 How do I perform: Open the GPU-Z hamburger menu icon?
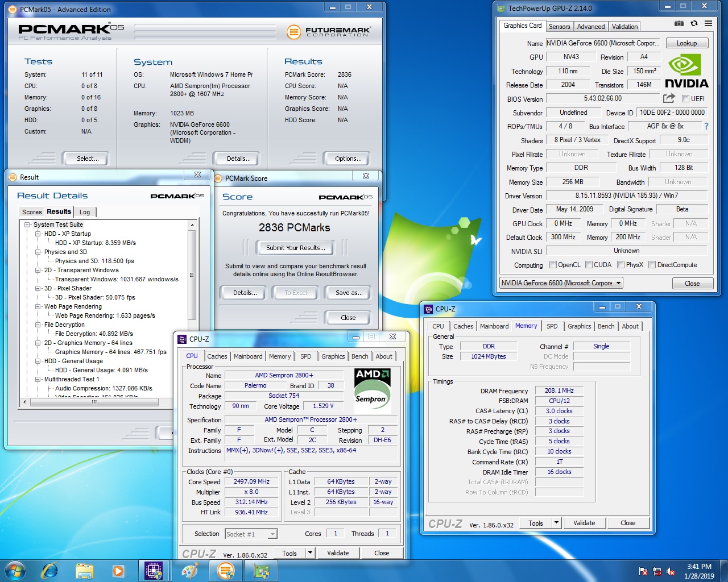tap(708, 24)
